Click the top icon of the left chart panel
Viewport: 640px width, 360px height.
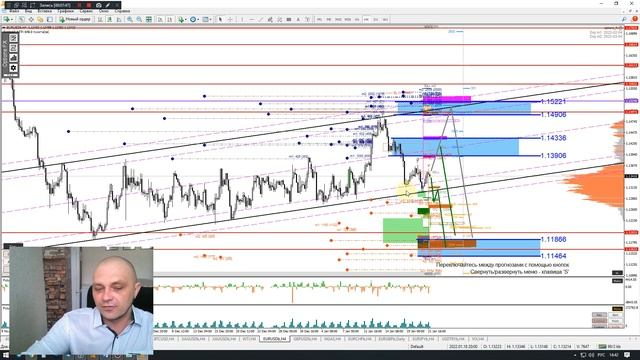click(13, 38)
